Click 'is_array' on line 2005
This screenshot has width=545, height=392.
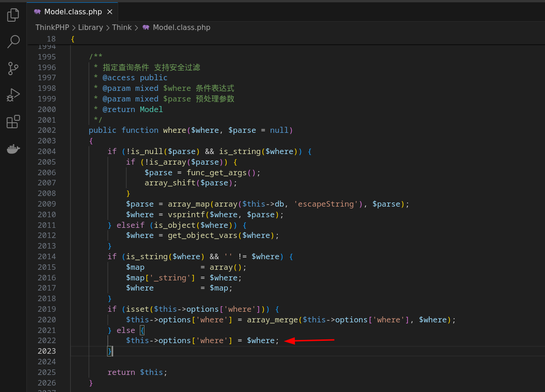168,162
